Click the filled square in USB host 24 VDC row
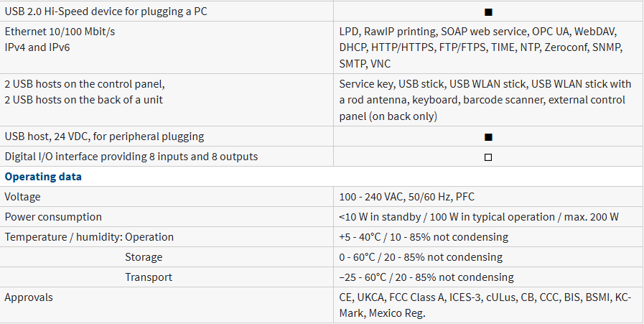 tap(488, 137)
